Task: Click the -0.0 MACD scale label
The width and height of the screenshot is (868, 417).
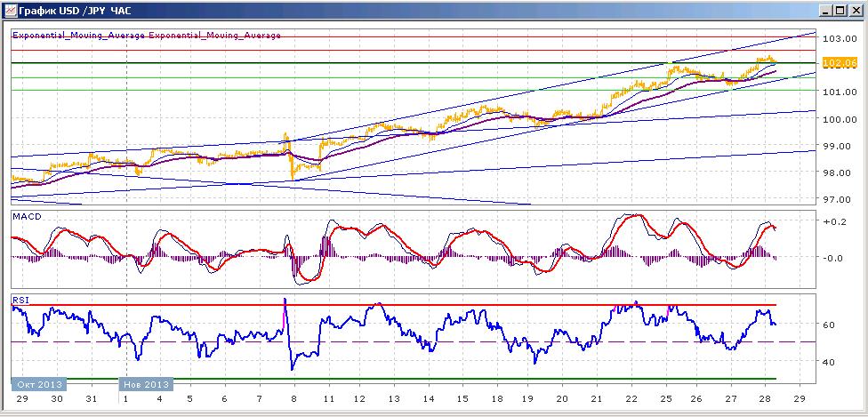Action: [832, 258]
